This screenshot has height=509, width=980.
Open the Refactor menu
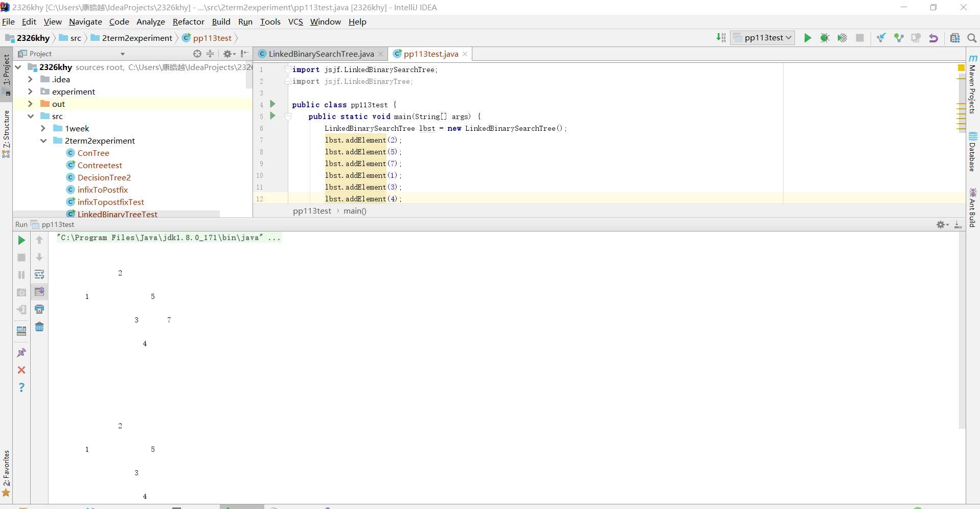tap(188, 21)
